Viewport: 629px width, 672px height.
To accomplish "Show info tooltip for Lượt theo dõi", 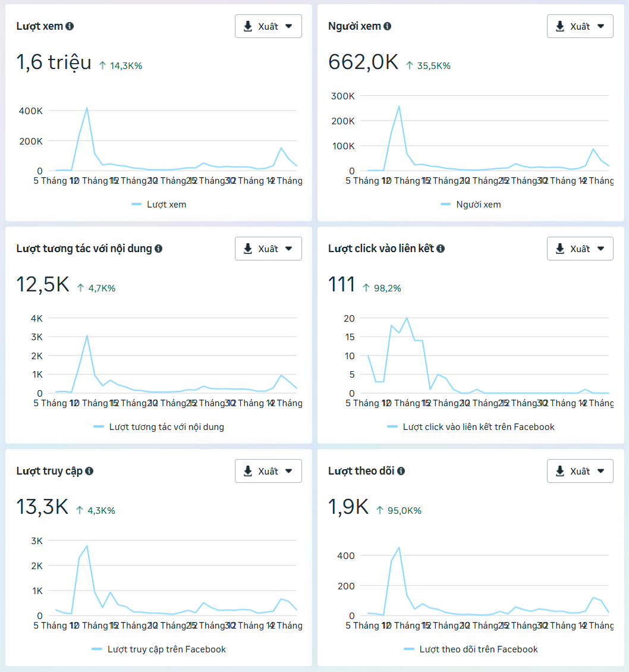I will (401, 471).
